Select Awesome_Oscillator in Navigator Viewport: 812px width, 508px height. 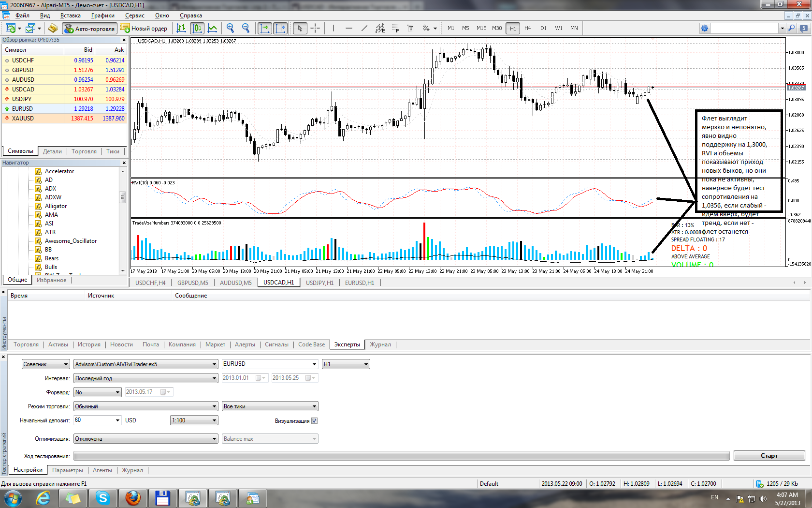(71, 241)
